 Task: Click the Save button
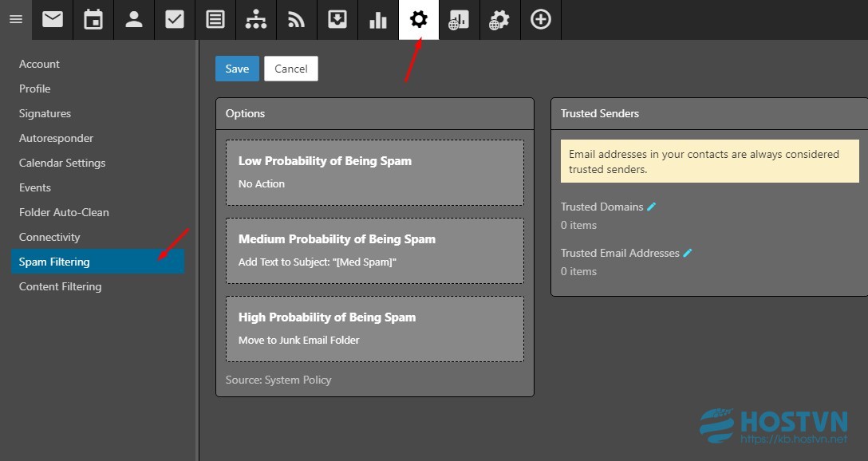[x=237, y=69]
